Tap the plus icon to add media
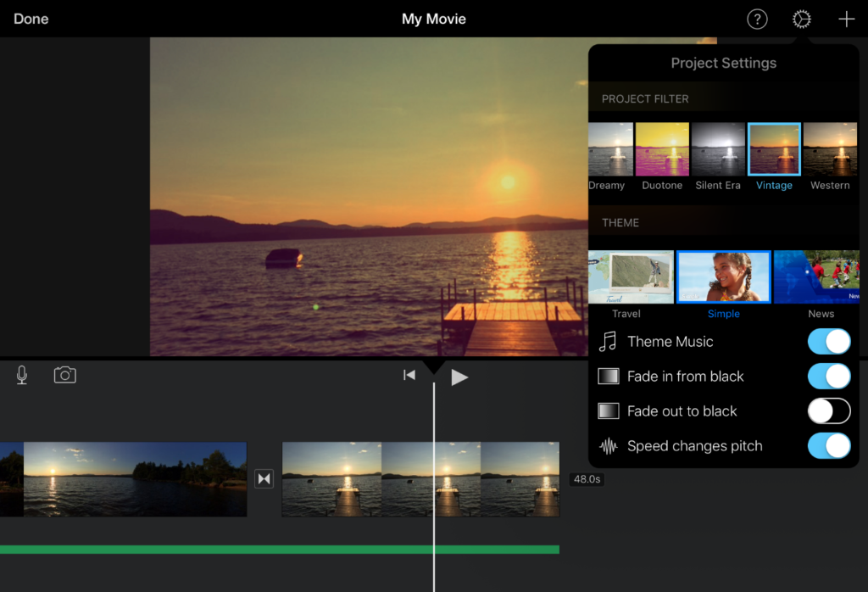This screenshot has width=868, height=592. [846, 20]
